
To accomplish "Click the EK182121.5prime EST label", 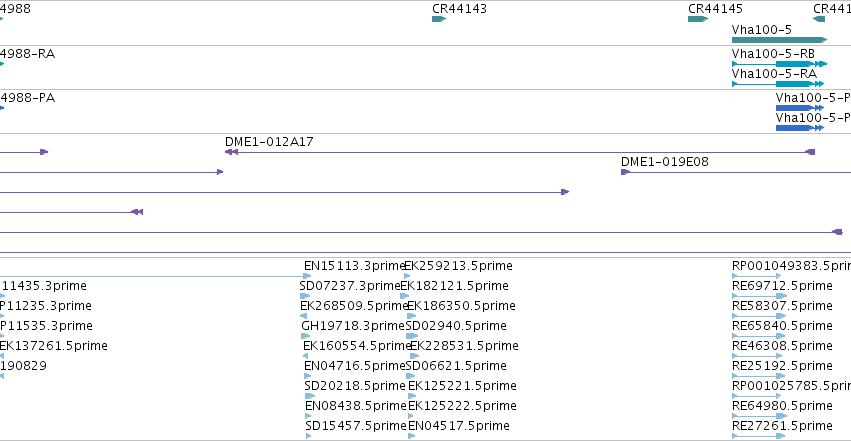I will (x=455, y=286).
